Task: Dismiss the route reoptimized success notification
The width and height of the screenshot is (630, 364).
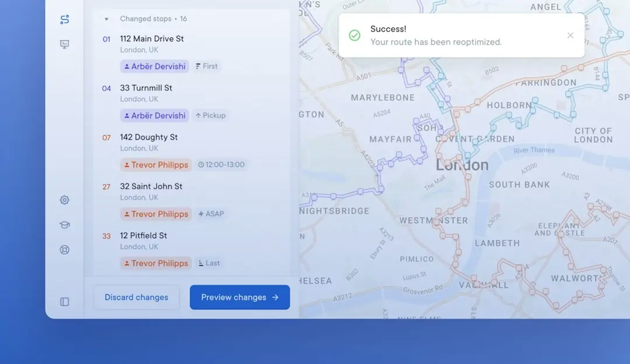Action: [571, 35]
